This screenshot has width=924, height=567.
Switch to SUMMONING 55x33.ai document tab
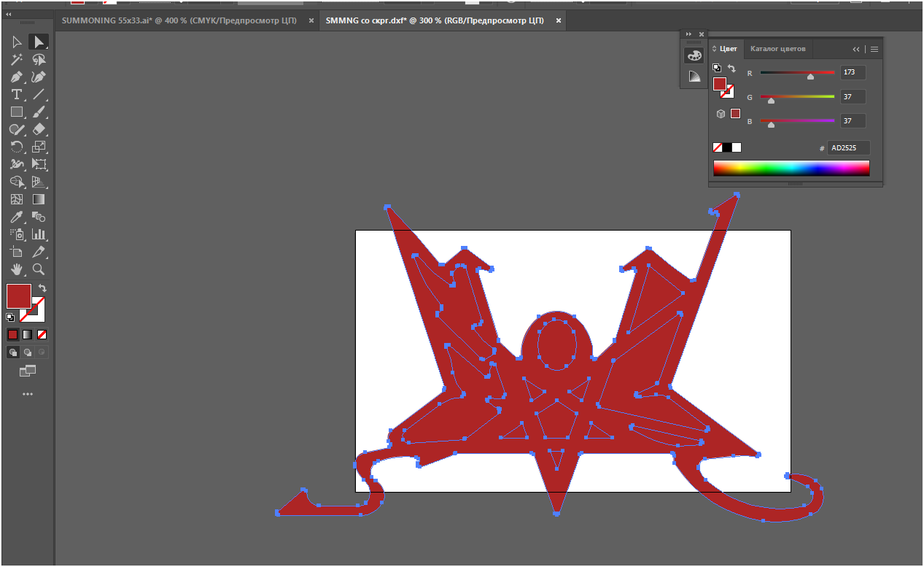point(179,20)
